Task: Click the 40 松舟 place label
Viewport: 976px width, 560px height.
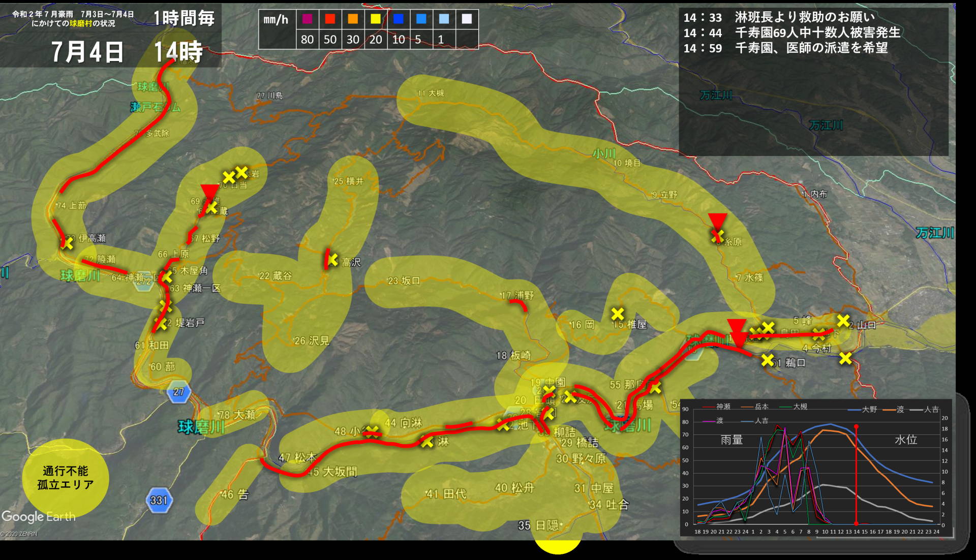Action: tap(514, 488)
